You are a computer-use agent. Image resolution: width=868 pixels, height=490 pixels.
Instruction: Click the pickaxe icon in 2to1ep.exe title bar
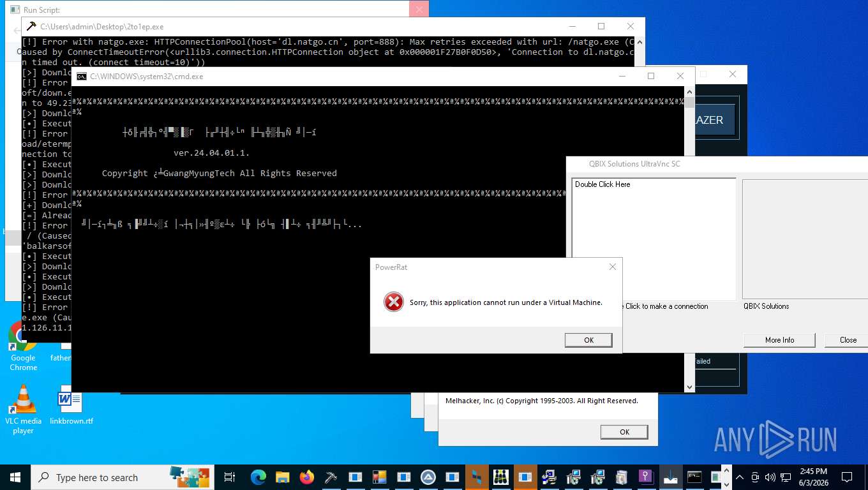pyautogui.click(x=31, y=27)
